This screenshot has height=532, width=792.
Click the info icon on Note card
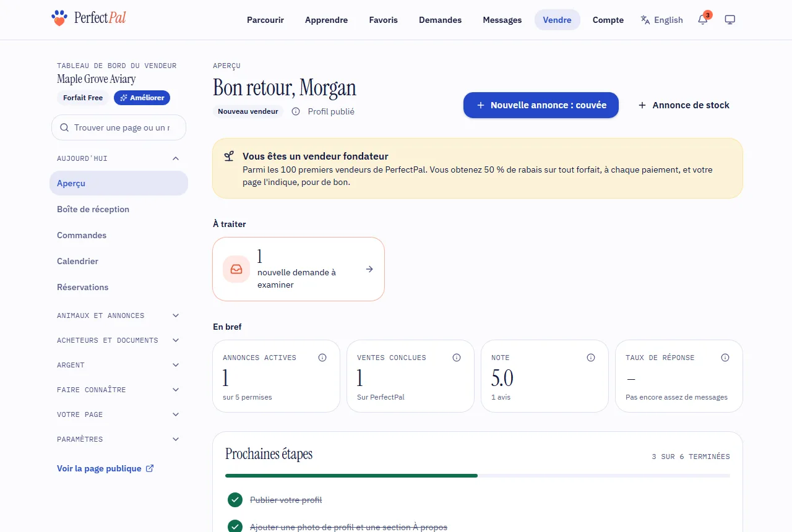pyautogui.click(x=591, y=358)
